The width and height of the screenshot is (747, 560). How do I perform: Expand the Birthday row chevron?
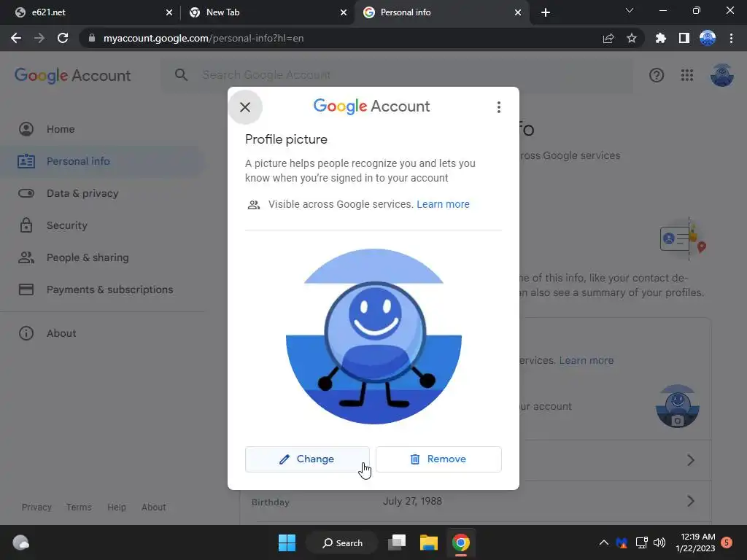click(691, 501)
